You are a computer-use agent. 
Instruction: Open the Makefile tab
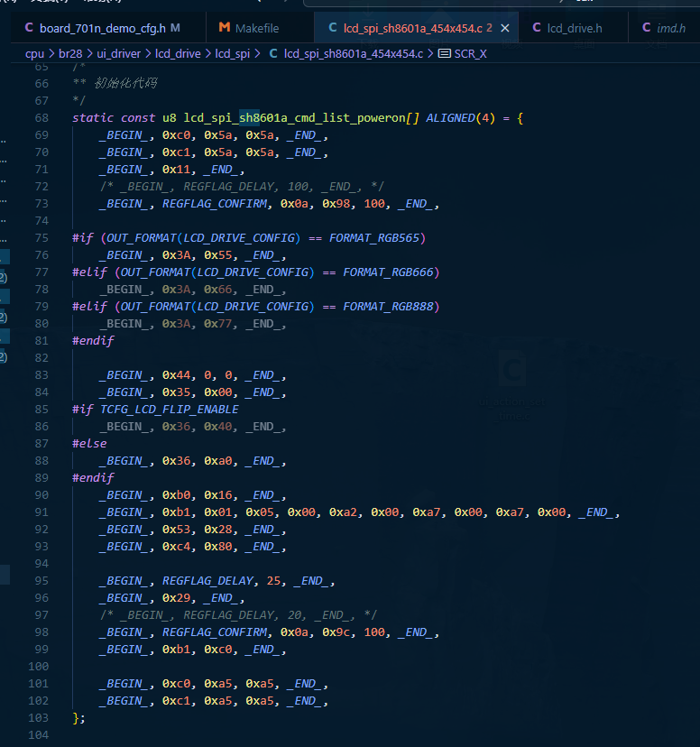tap(257, 28)
